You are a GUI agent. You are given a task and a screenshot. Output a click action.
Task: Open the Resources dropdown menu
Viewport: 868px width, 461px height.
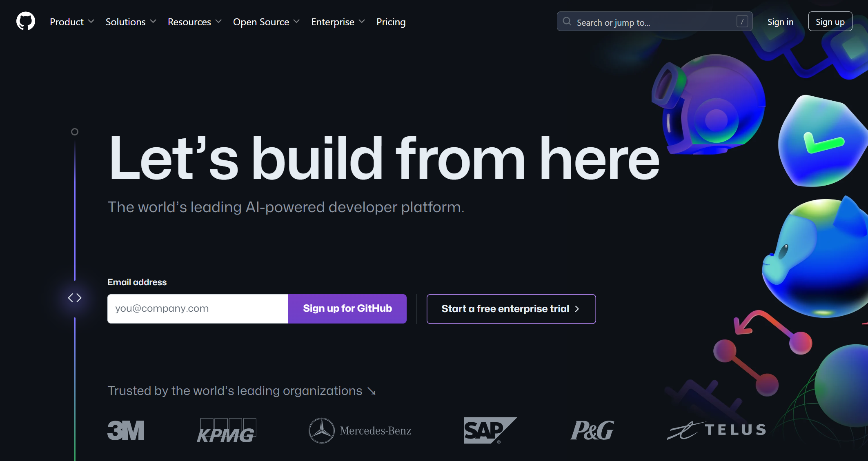(x=195, y=22)
